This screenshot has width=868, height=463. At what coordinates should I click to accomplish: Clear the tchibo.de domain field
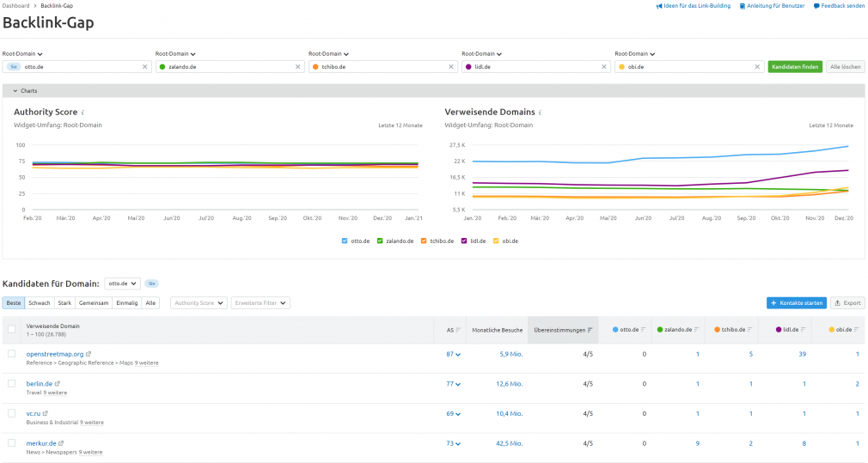click(451, 67)
